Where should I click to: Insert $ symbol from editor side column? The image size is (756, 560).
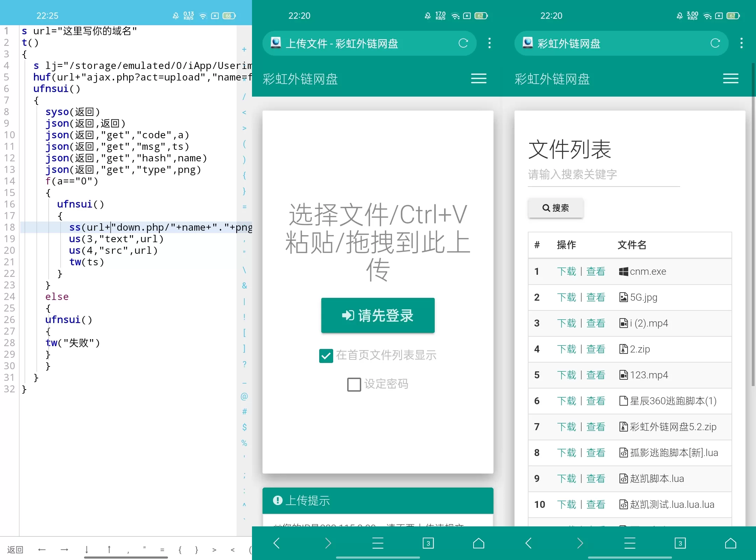point(244,427)
